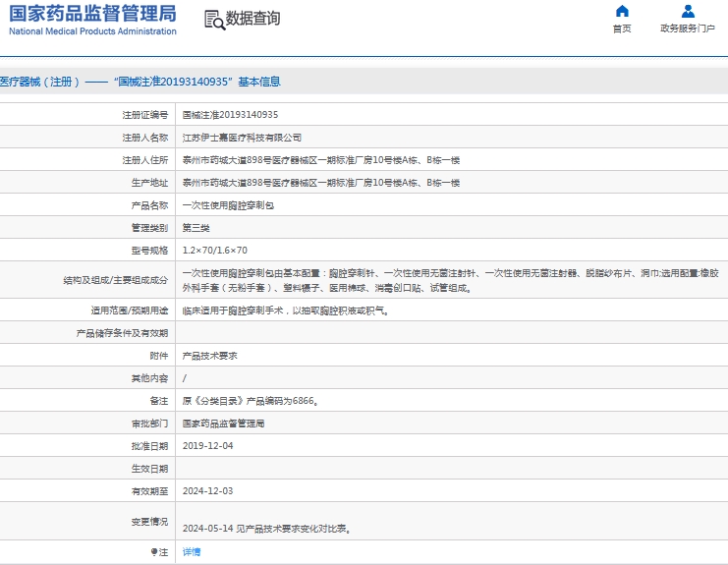Viewport: 728px width, 565px height.
Task: Open the 详情 details link
Action: click(x=192, y=552)
